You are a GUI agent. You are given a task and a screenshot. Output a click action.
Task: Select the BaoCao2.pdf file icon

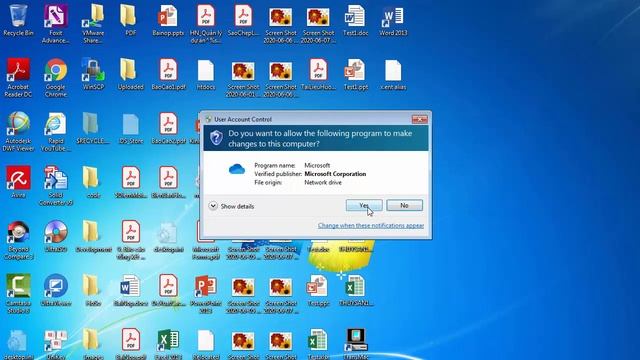168,128
